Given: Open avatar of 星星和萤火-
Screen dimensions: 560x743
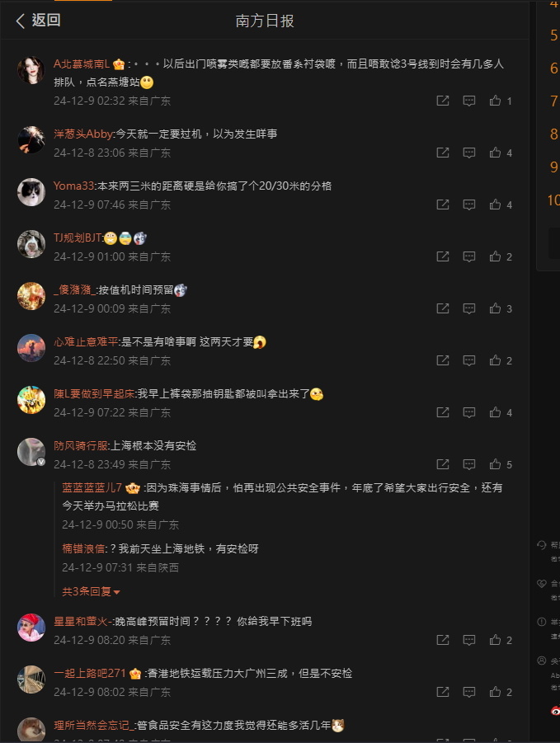Looking at the screenshot, I should 31,628.
